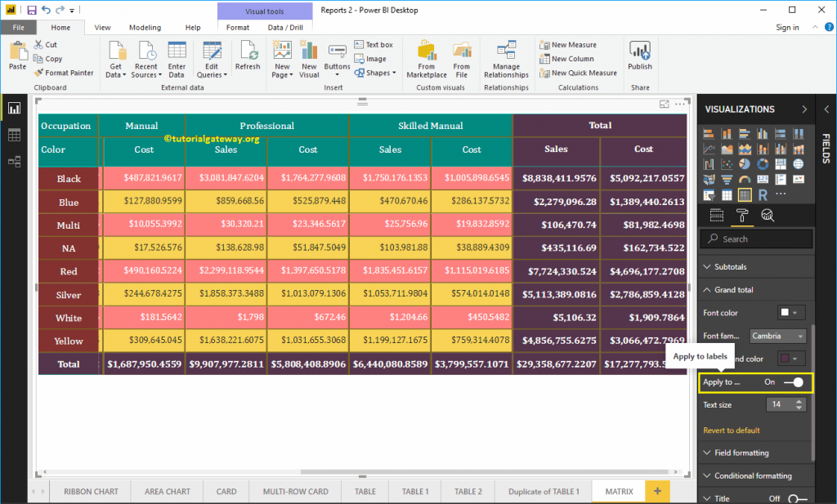
Task: Switch to the Modeling ribbon tab
Action: tap(145, 27)
